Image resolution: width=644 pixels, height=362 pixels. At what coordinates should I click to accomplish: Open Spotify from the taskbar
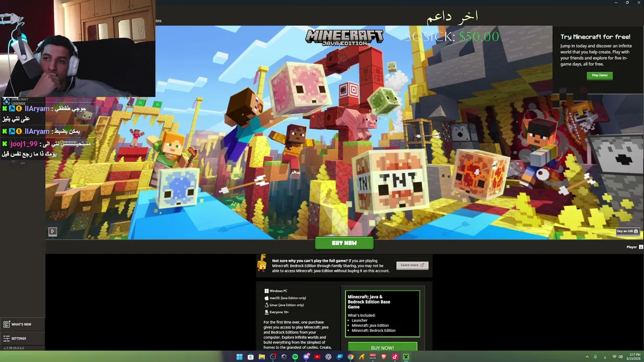point(295,357)
